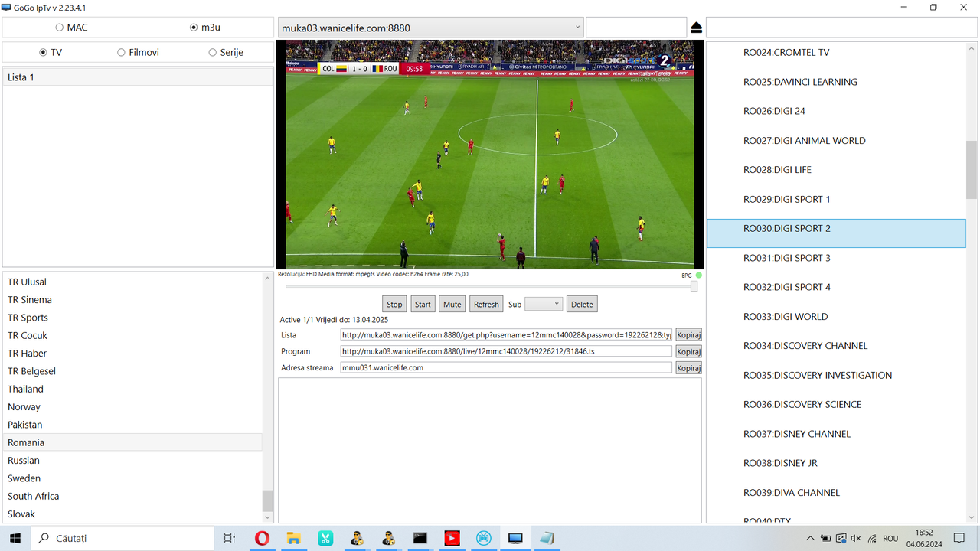980x551 pixels.
Task: Click the volume slider under the video
Action: tap(491, 286)
